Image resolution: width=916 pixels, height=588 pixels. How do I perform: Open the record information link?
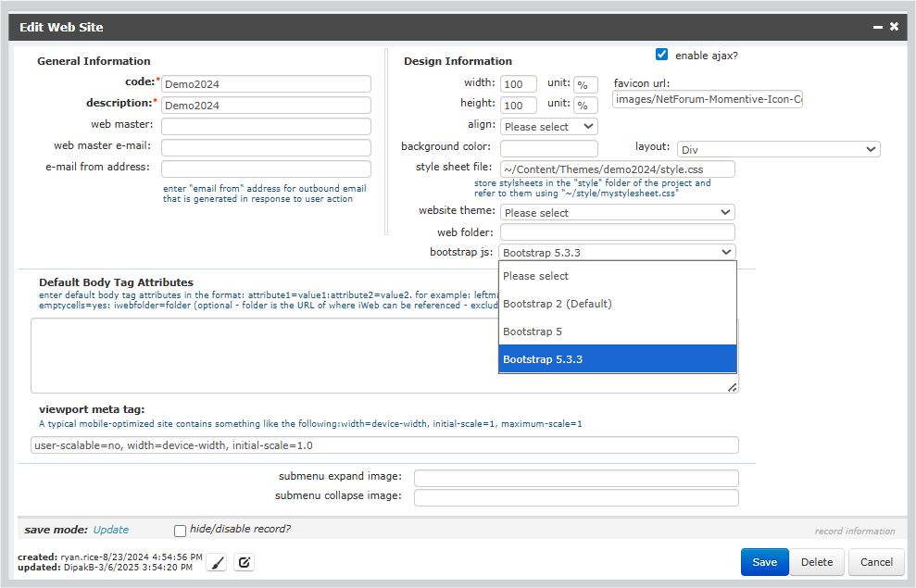(855, 531)
